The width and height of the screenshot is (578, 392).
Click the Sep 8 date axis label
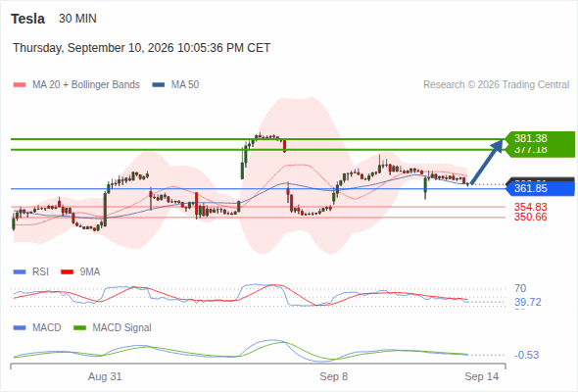334,376
